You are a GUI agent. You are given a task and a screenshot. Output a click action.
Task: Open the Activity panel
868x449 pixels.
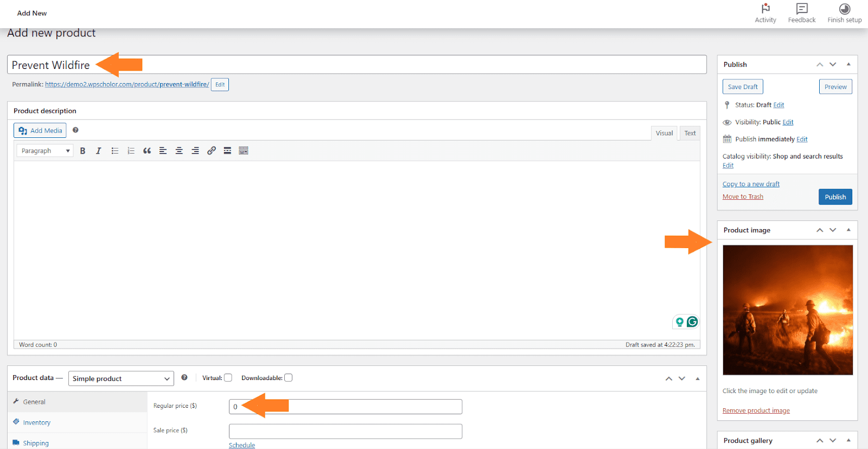click(765, 13)
